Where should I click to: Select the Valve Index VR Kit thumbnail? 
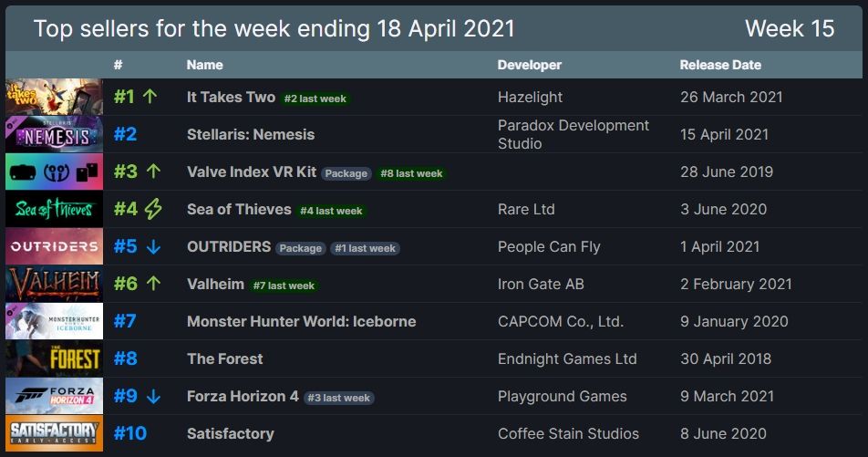point(54,171)
